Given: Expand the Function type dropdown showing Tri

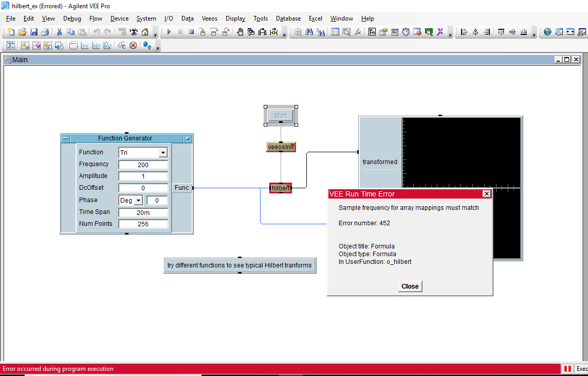Looking at the screenshot, I should (163, 153).
